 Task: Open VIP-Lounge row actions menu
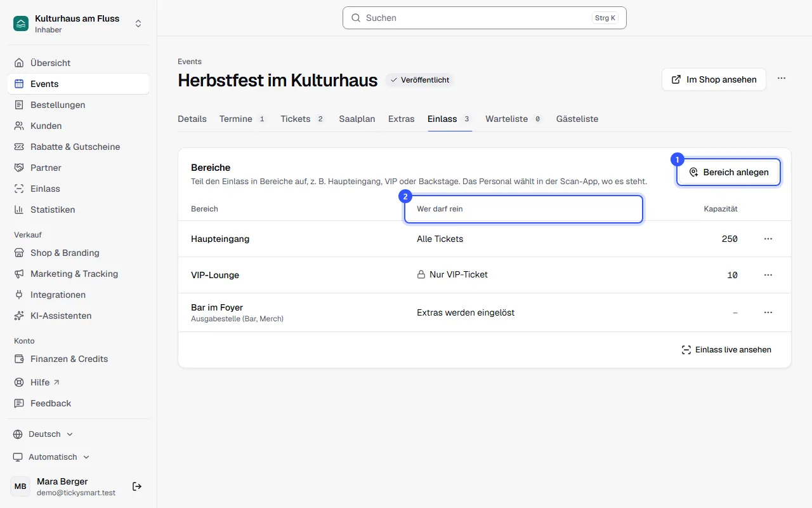[768, 275]
